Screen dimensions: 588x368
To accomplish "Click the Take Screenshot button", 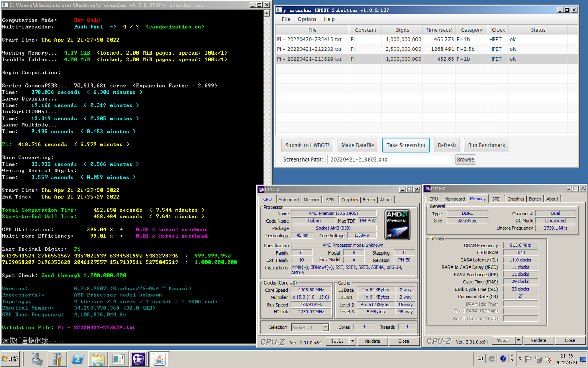I will pos(406,145).
